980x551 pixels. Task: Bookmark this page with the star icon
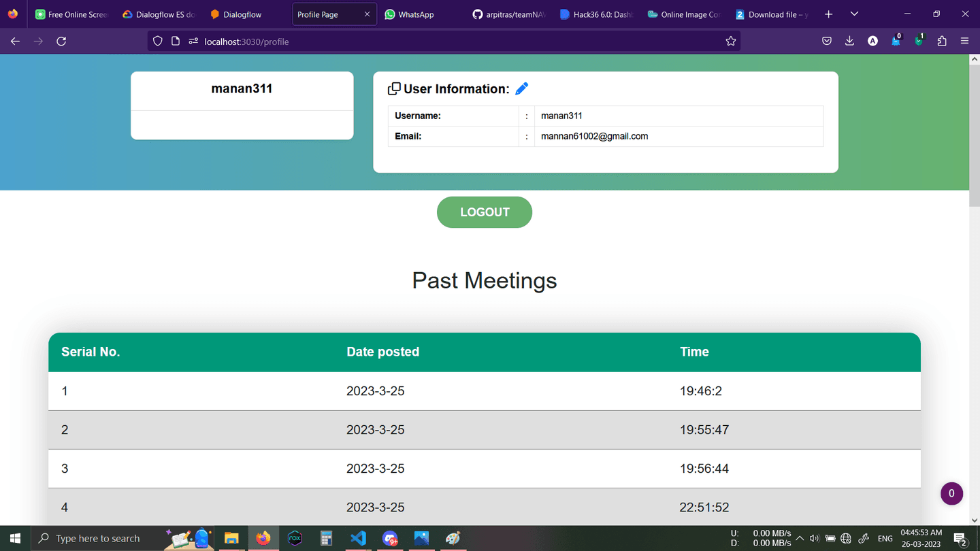[x=731, y=41]
